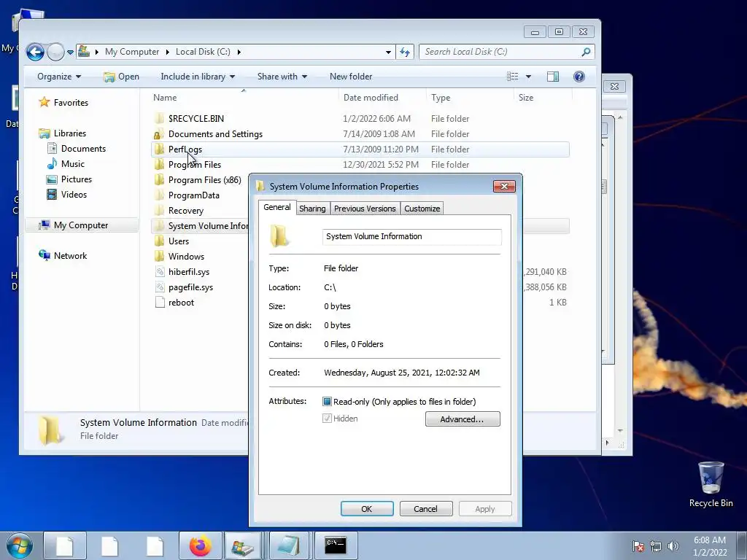Switch to the General tab
Viewport: 747px width, 560px height.
276,207
